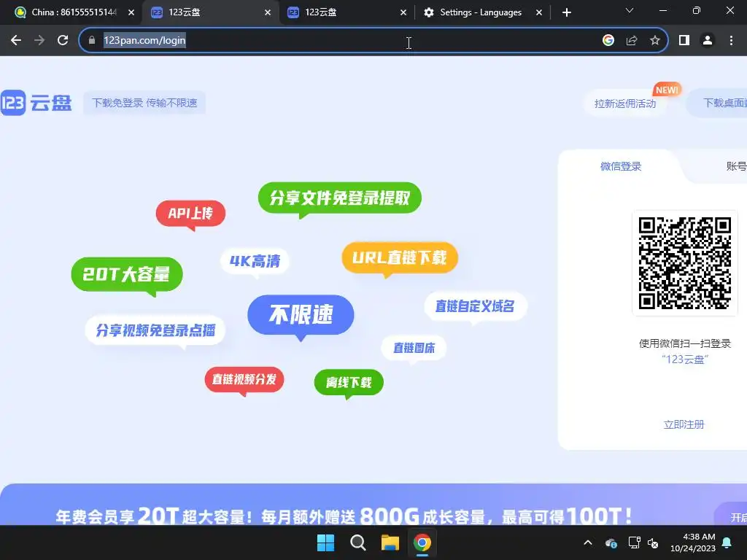Viewport: 747px width, 560px height.
Task: Close the China 861555515144 tab
Action: pos(131,12)
